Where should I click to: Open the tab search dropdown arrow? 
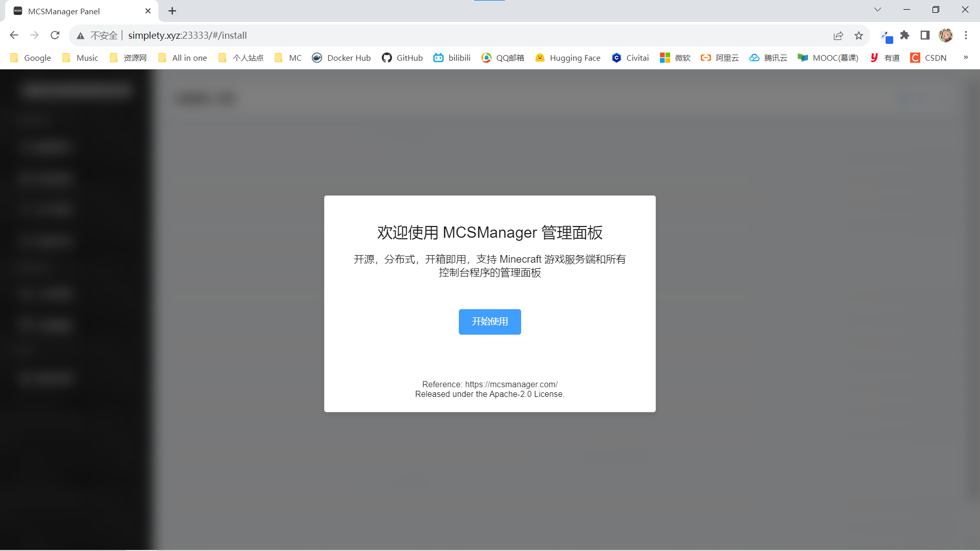click(x=877, y=10)
